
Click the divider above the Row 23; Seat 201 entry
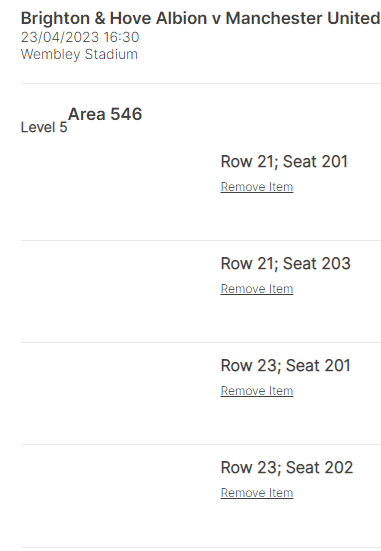[201, 342]
